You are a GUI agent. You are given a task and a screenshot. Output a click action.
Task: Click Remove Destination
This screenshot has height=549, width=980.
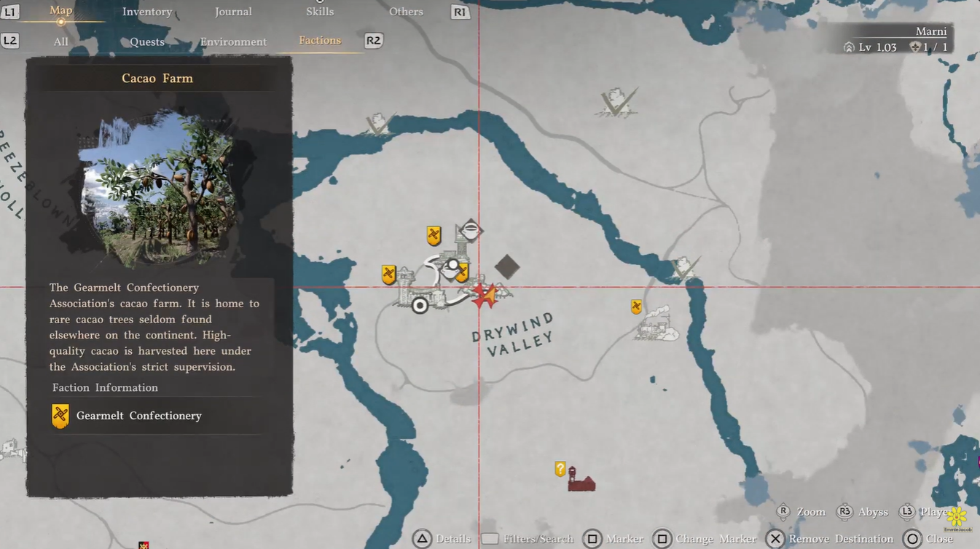[830, 539]
